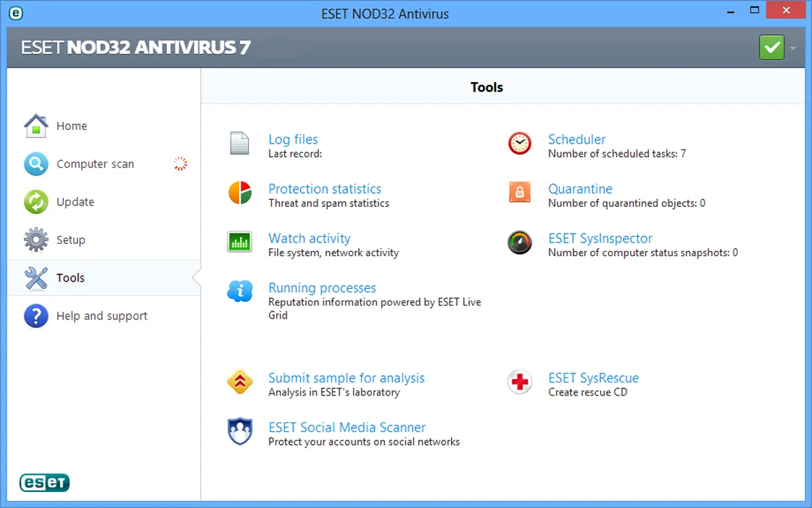Click 'Number of computer status snapshots: 0' text
812x508 pixels.
(642, 253)
